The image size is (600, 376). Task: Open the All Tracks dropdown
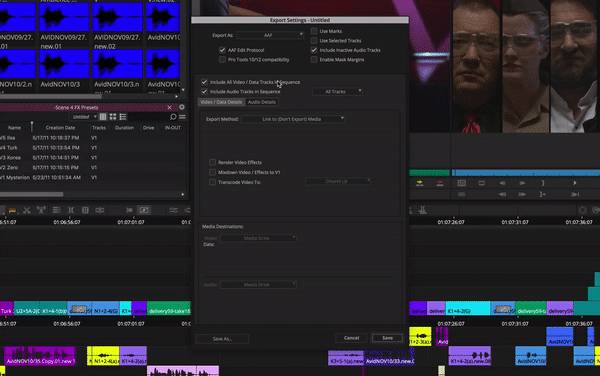click(337, 91)
